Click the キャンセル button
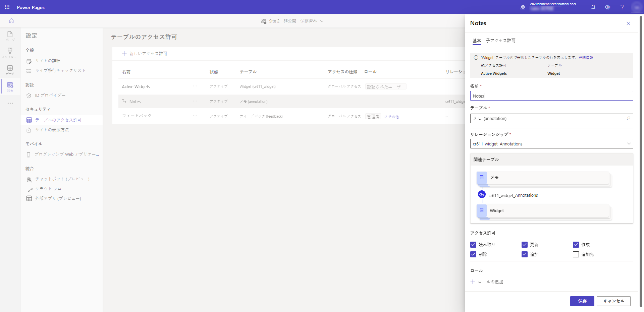The width and height of the screenshot is (644, 312). tap(613, 301)
